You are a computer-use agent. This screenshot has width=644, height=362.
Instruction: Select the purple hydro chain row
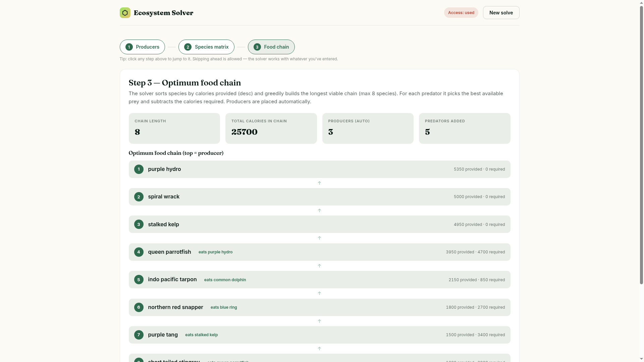click(319, 169)
